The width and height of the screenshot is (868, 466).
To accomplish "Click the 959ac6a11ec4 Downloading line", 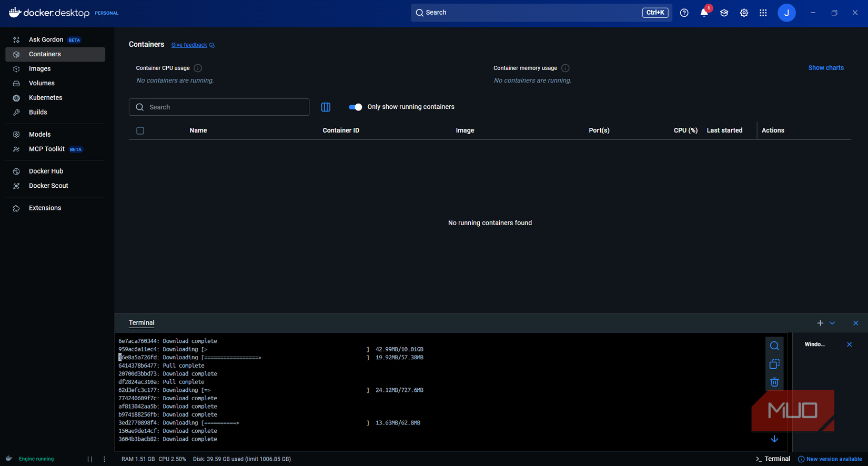I will pos(271,349).
